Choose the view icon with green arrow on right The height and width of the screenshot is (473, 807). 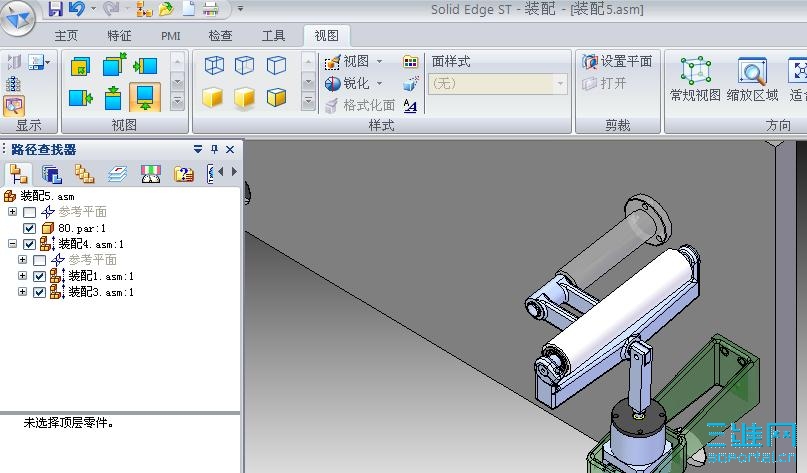[x=80, y=98]
